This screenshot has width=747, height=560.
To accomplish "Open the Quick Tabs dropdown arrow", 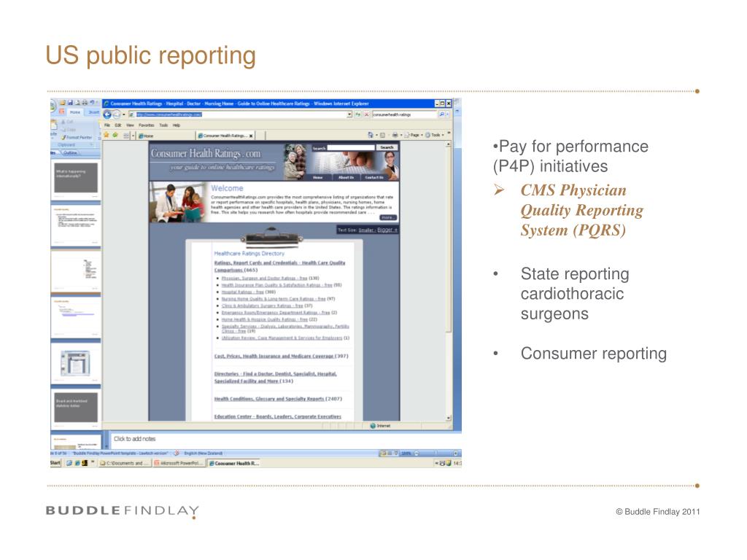I will click(133, 136).
